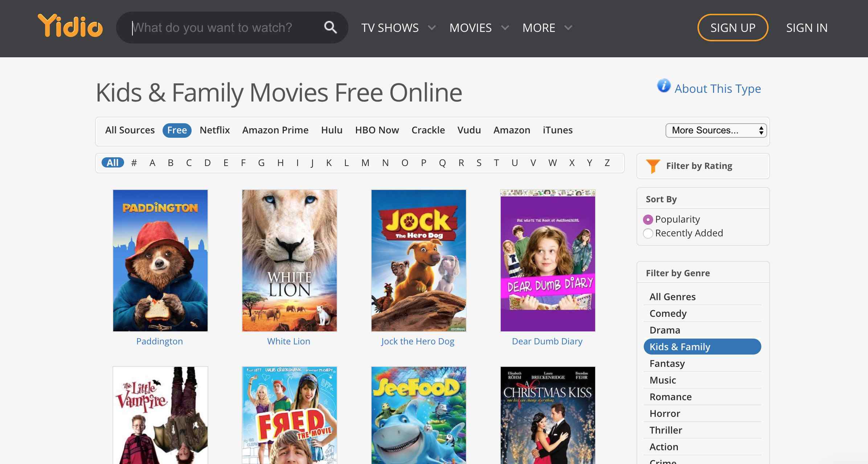Filter by Drama genre

tap(703, 330)
